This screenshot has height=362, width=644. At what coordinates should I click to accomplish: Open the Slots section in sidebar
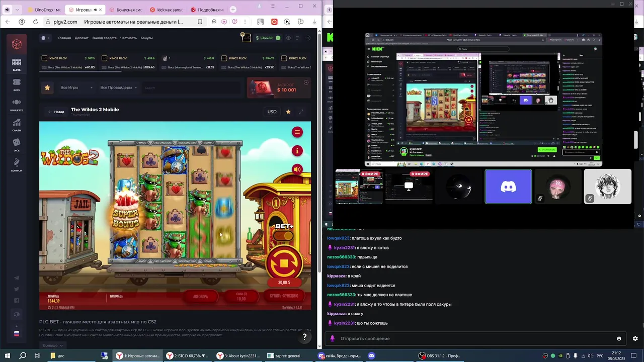pyautogui.click(x=17, y=65)
